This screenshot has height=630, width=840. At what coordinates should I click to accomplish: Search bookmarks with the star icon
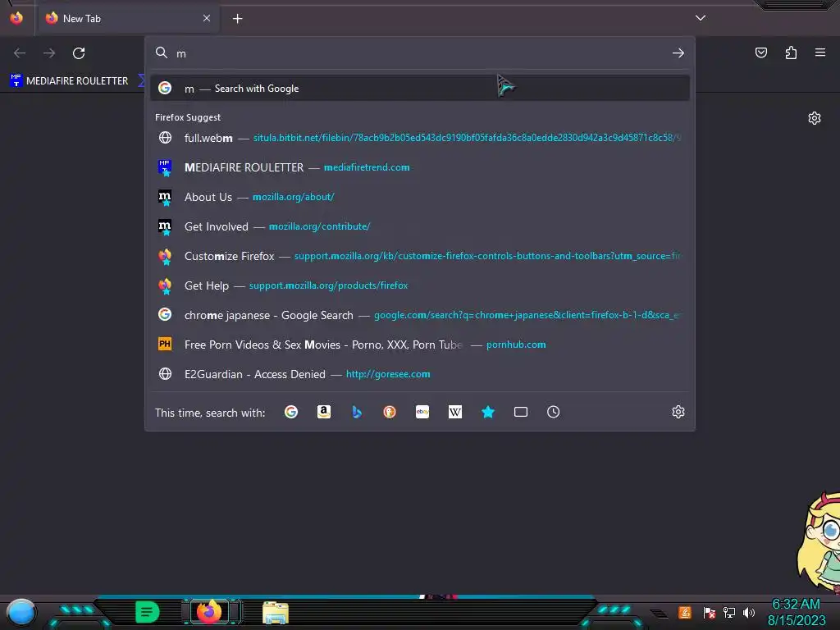(488, 412)
